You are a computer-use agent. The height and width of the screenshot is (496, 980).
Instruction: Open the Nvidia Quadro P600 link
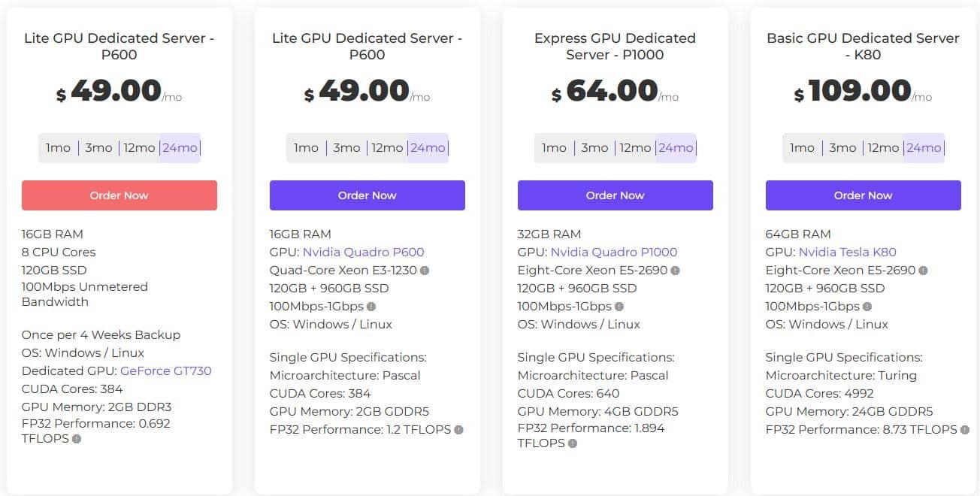364,253
